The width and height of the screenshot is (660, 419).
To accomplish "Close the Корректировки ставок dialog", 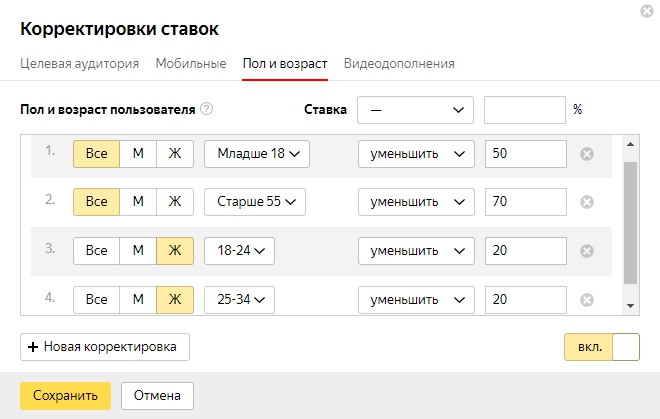I will pyautogui.click(x=647, y=11).
